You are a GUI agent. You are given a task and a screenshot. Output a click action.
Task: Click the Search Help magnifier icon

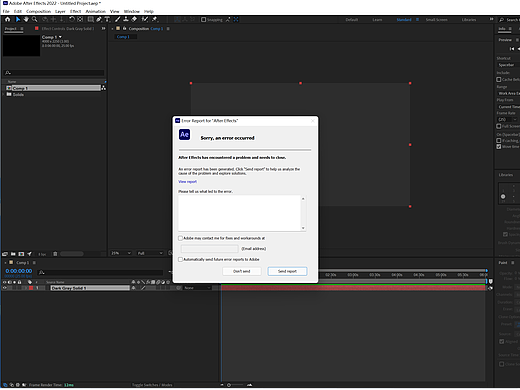click(x=501, y=20)
